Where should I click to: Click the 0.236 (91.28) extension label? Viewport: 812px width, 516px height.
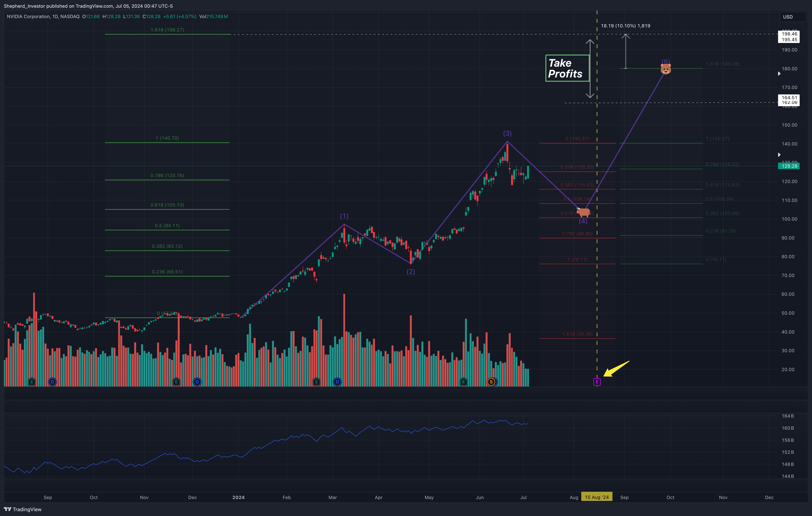(x=721, y=231)
